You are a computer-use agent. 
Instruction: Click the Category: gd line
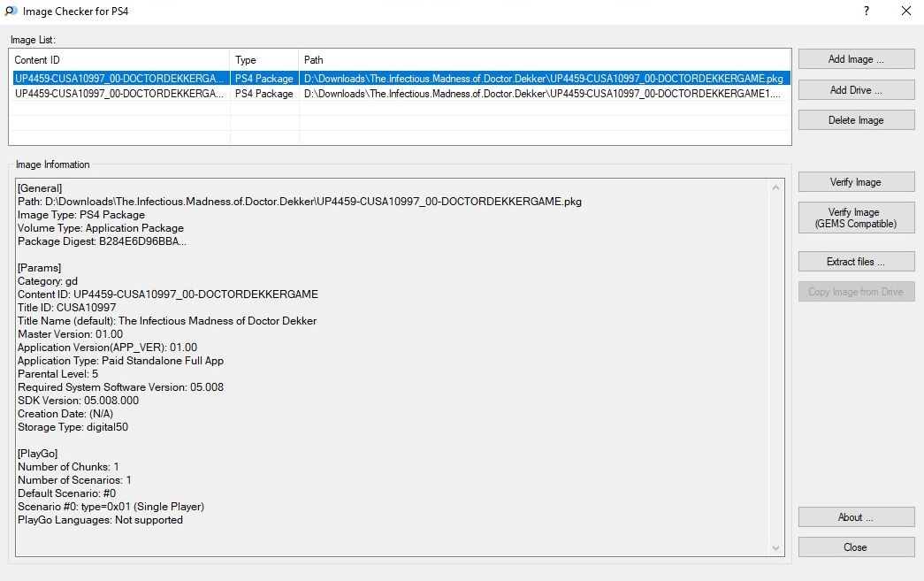48,281
